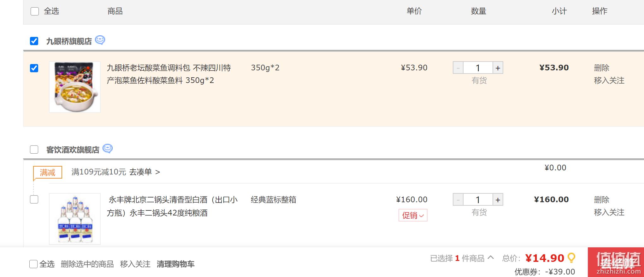
Task: Open chat icon for 九眼桥旗舰店
Action: pos(100,40)
